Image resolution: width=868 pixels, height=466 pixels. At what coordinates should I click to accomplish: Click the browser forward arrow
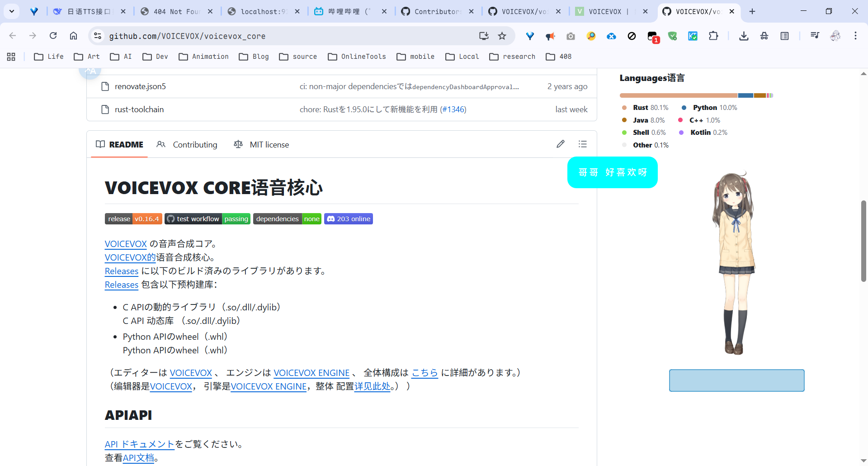pyautogui.click(x=33, y=36)
